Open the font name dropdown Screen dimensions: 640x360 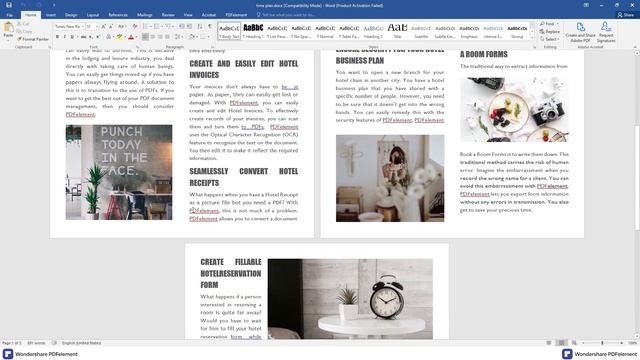(83, 27)
